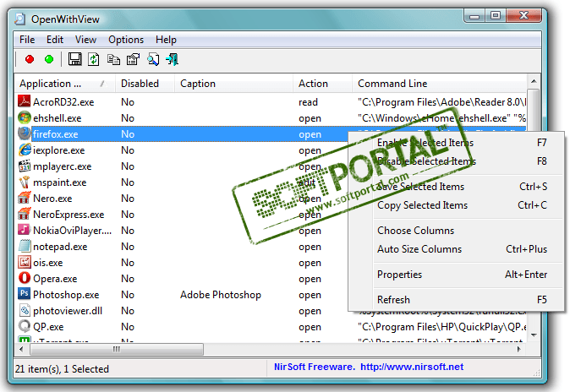The width and height of the screenshot is (570, 392).
Task: Sort by the Application column header
Action: (x=65, y=84)
